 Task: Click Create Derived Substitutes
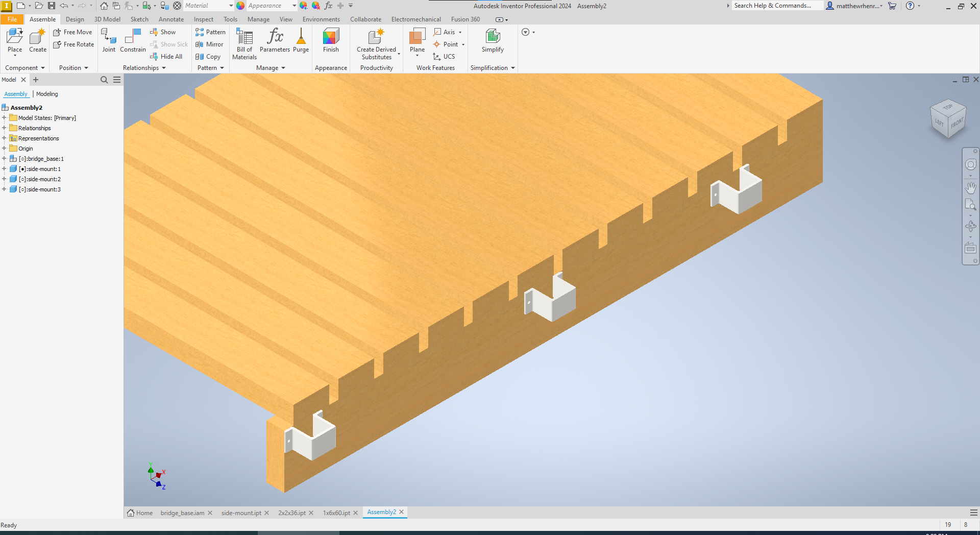[x=377, y=44]
